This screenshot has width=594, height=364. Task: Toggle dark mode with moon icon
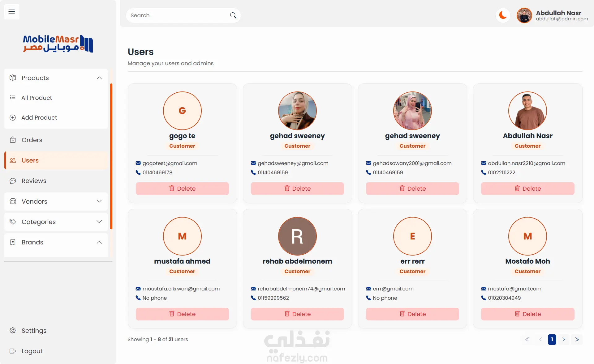pyautogui.click(x=503, y=15)
